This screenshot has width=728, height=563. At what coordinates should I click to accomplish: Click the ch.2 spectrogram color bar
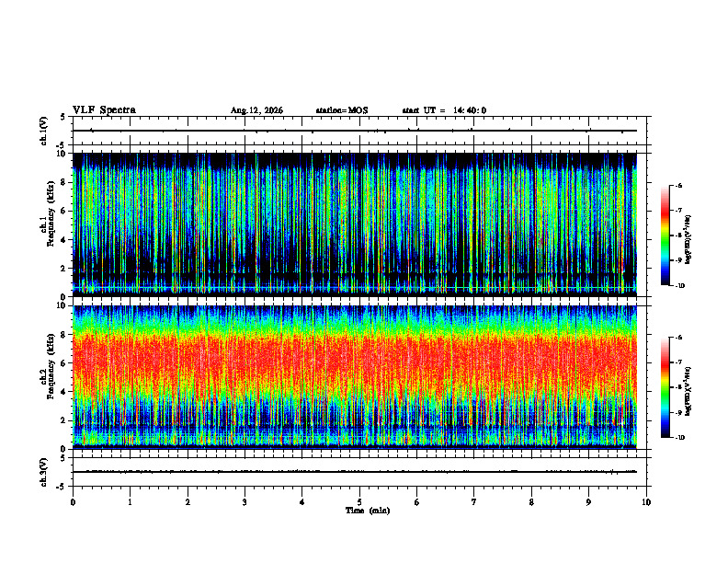665,387
